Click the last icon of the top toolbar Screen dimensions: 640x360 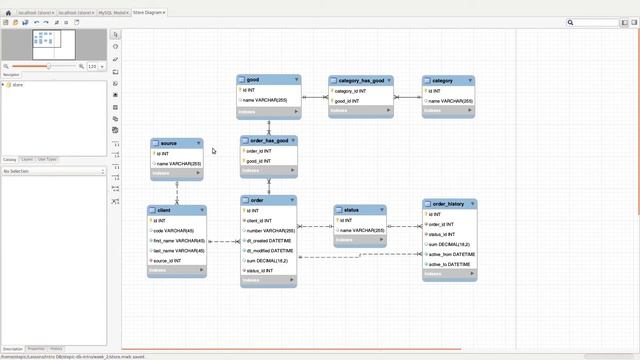(x=76, y=22)
